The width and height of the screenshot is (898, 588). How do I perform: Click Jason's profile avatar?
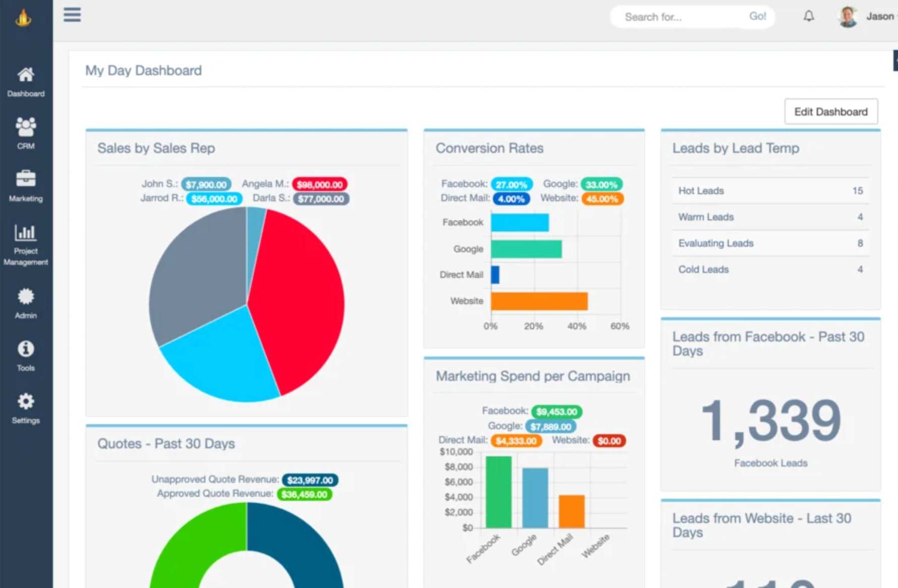click(x=848, y=17)
